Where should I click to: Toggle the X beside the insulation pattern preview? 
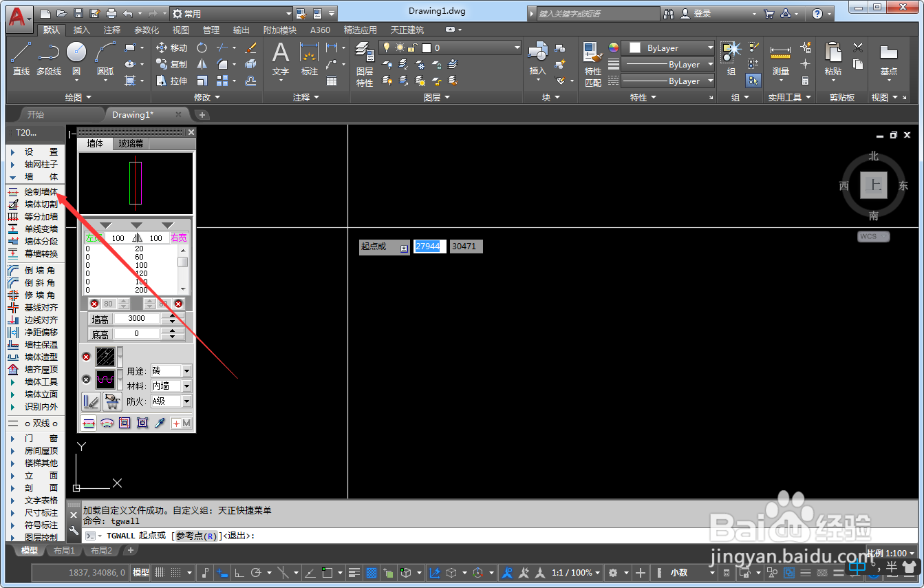coord(86,379)
